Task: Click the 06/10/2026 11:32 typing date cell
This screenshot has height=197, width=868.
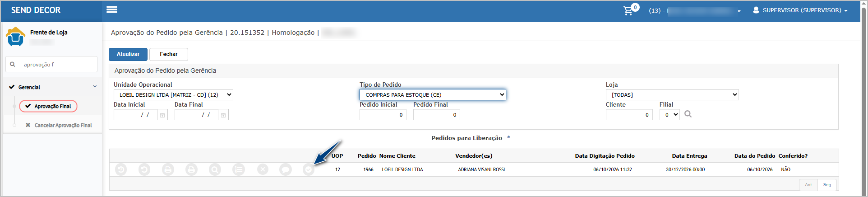Action: (x=613, y=169)
